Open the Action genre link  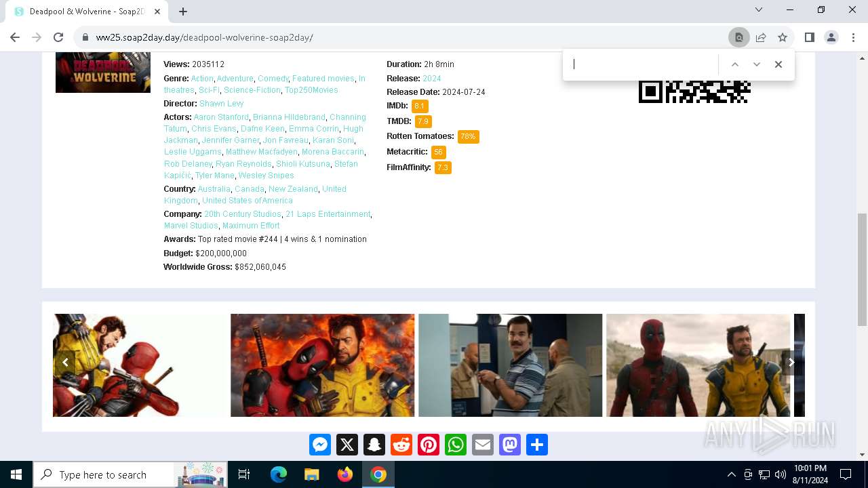click(x=202, y=79)
